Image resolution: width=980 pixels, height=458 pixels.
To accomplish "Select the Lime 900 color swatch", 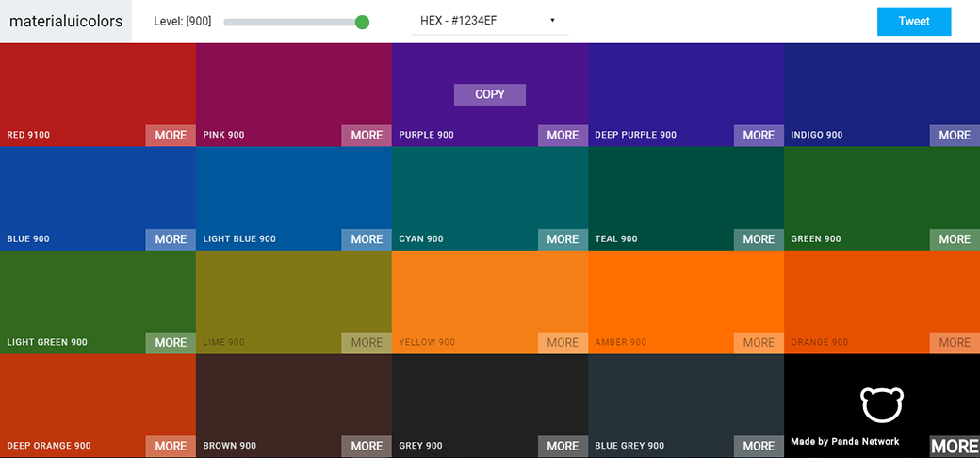I will pyautogui.click(x=293, y=297).
